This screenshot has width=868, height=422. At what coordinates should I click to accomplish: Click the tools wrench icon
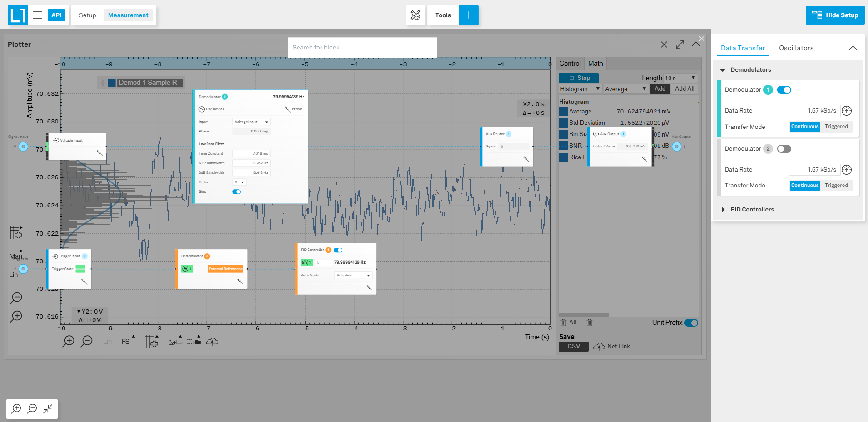click(x=415, y=15)
